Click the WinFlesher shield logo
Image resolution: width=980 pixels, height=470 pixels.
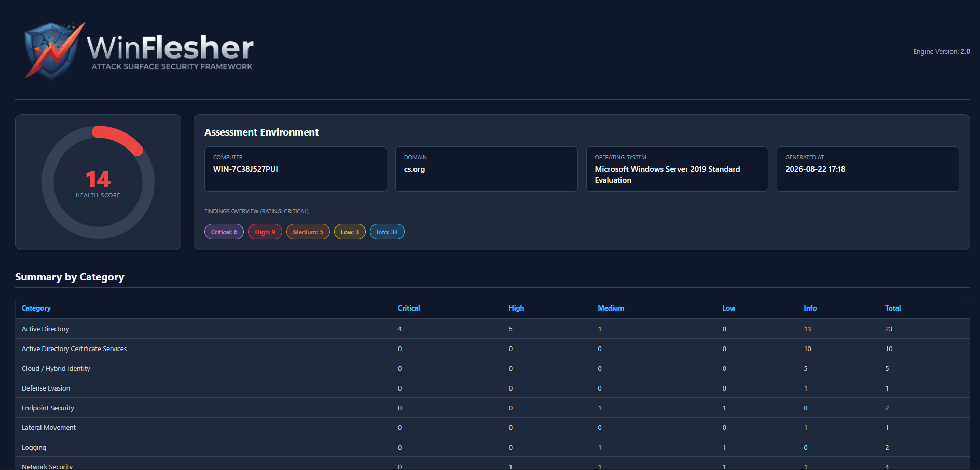(x=54, y=51)
